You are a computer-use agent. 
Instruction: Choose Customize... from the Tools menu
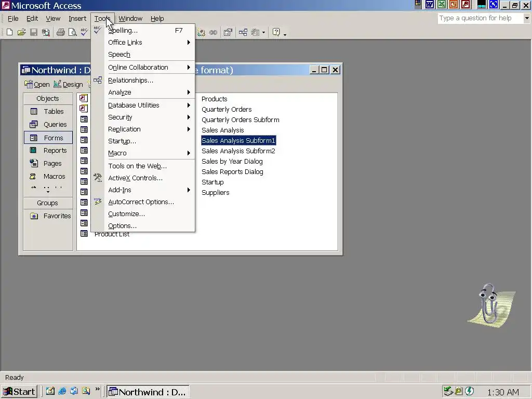[x=143, y=214]
